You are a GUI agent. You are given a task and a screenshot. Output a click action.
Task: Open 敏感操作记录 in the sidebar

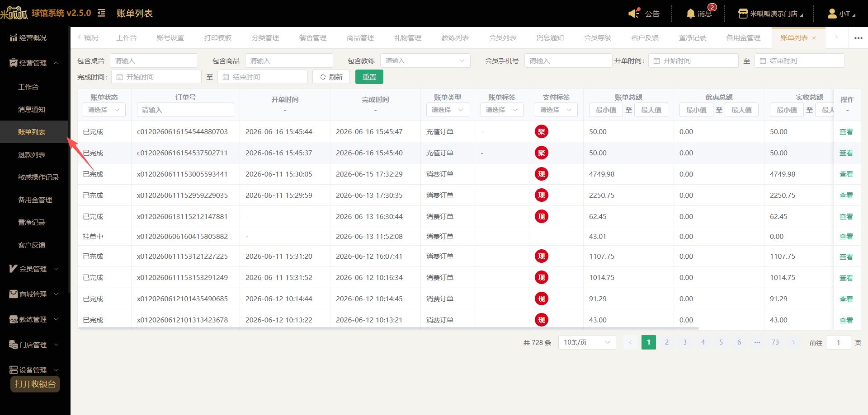coord(38,177)
